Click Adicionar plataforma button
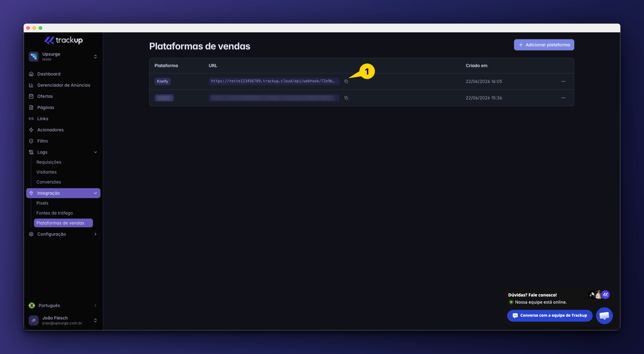644x354 pixels. tap(544, 45)
